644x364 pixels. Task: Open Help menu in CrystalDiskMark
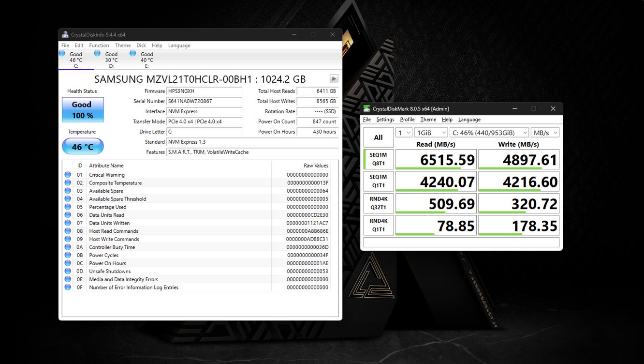(x=447, y=120)
